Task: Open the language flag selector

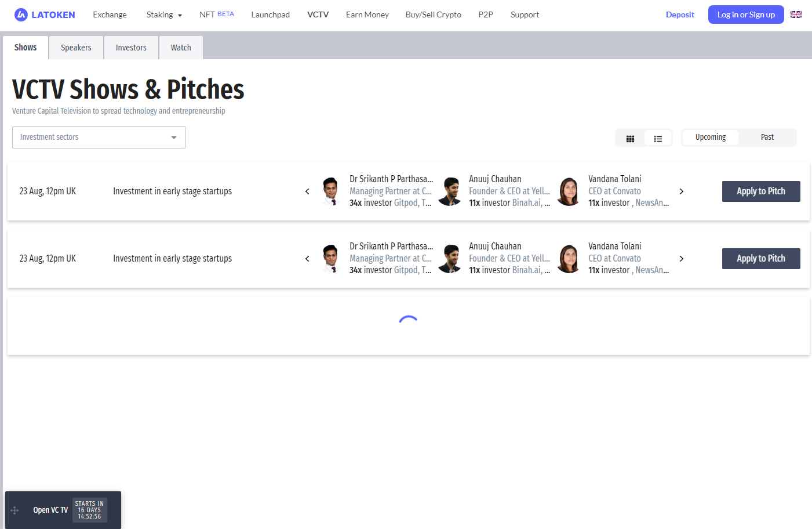Action: [x=796, y=15]
